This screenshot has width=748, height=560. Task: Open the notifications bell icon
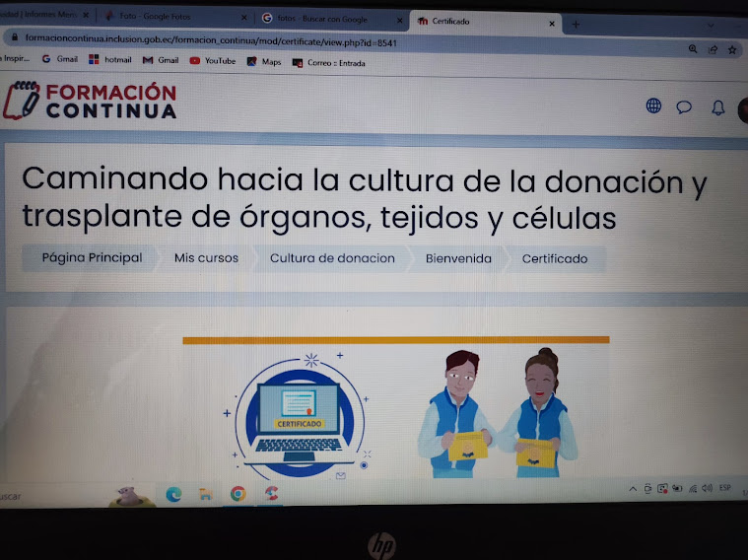717,107
